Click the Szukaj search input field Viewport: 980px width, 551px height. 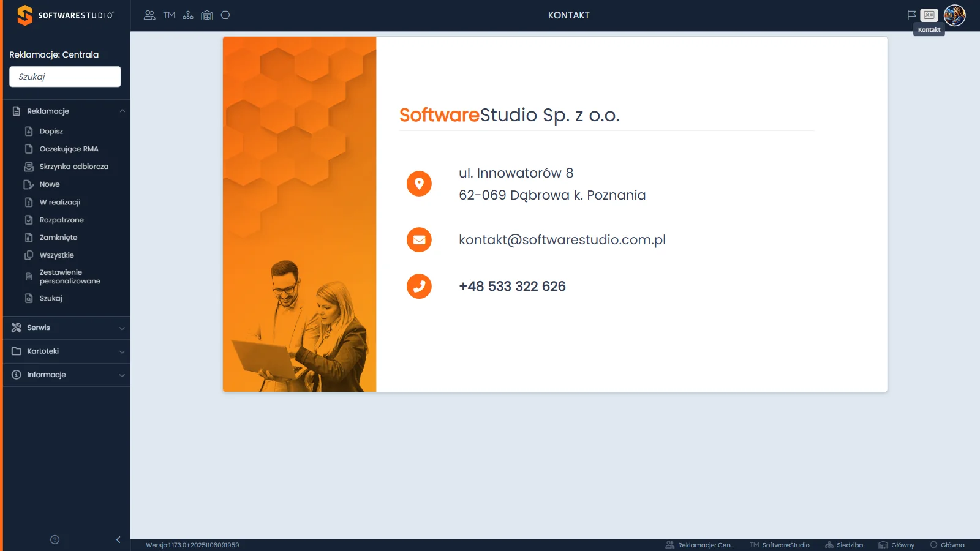(x=65, y=77)
